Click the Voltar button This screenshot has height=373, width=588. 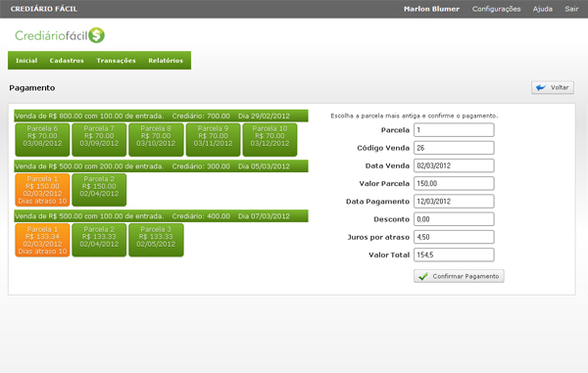coord(553,88)
